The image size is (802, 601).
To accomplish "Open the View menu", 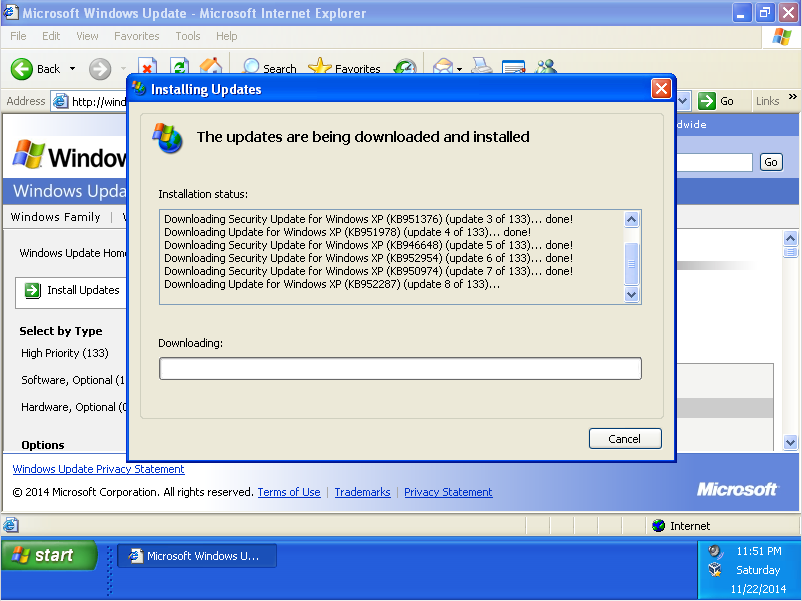I will [87, 36].
